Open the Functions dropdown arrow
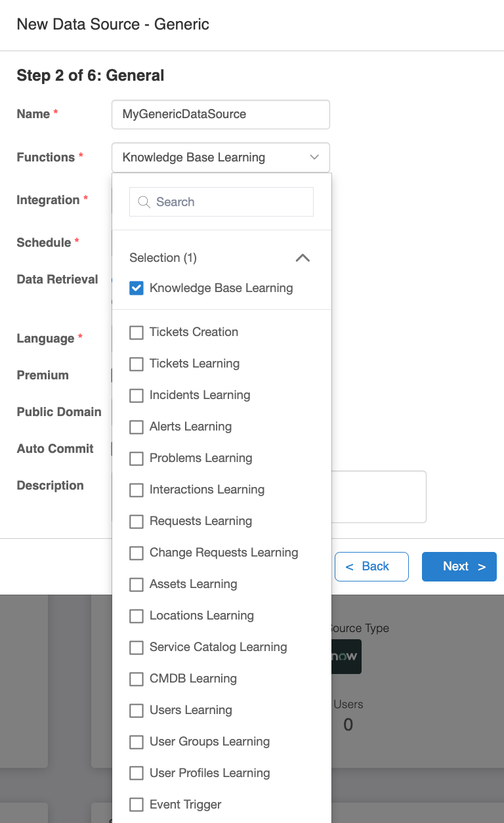 click(x=314, y=158)
